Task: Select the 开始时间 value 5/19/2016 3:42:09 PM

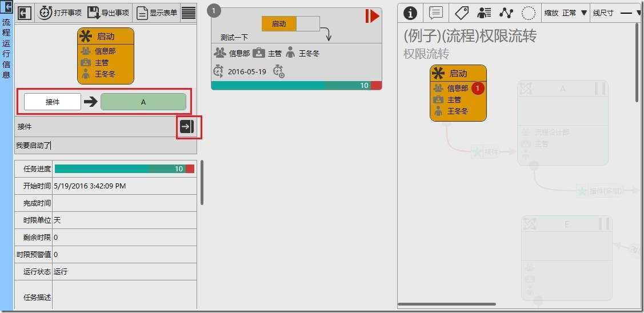Action: 90,186
